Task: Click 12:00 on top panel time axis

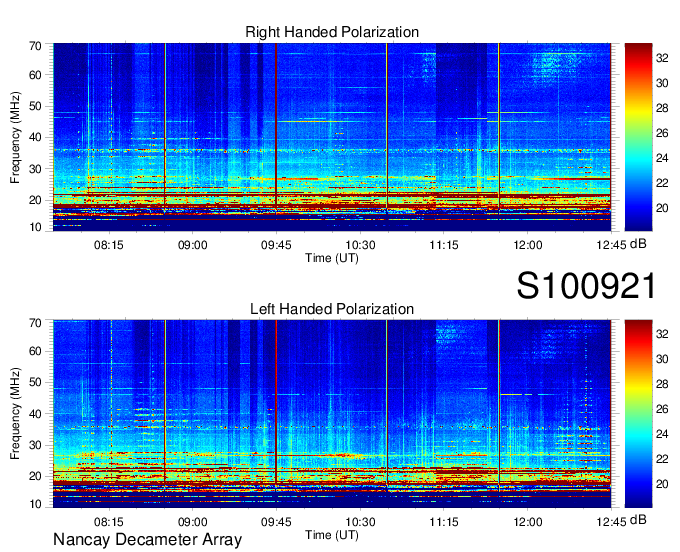Action: [527, 245]
